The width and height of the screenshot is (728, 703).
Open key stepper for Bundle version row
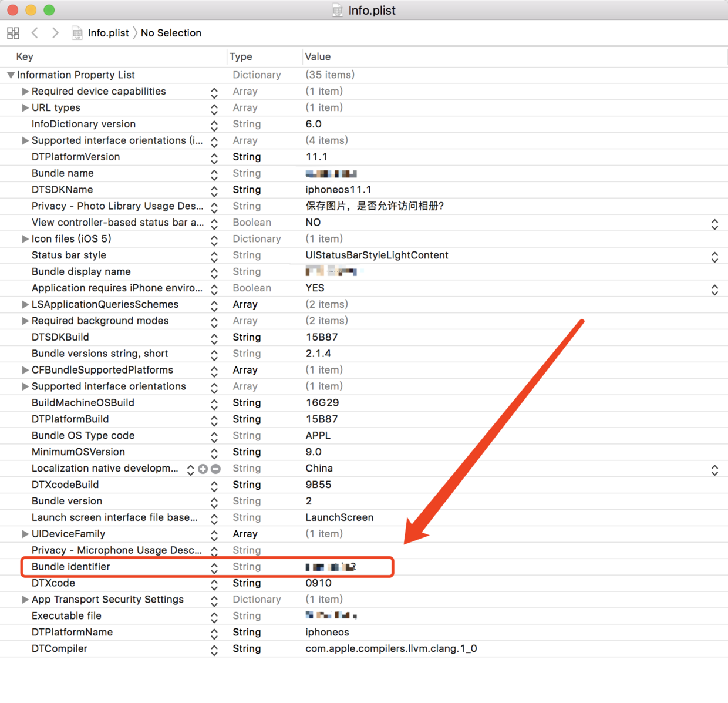click(214, 503)
